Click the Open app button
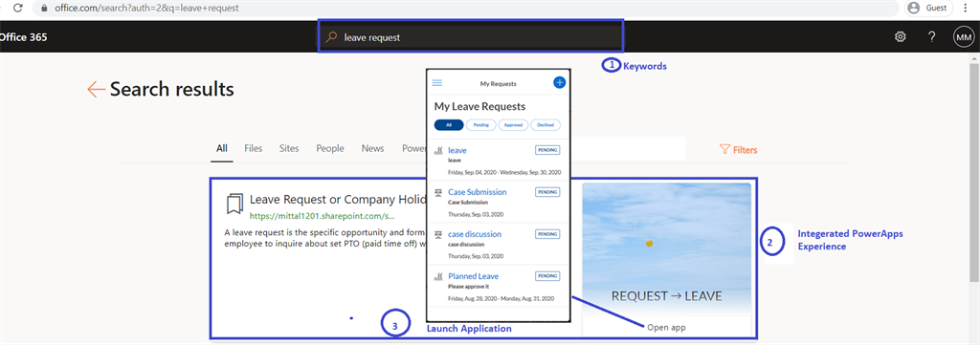The width and height of the screenshot is (980, 345). tap(666, 327)
